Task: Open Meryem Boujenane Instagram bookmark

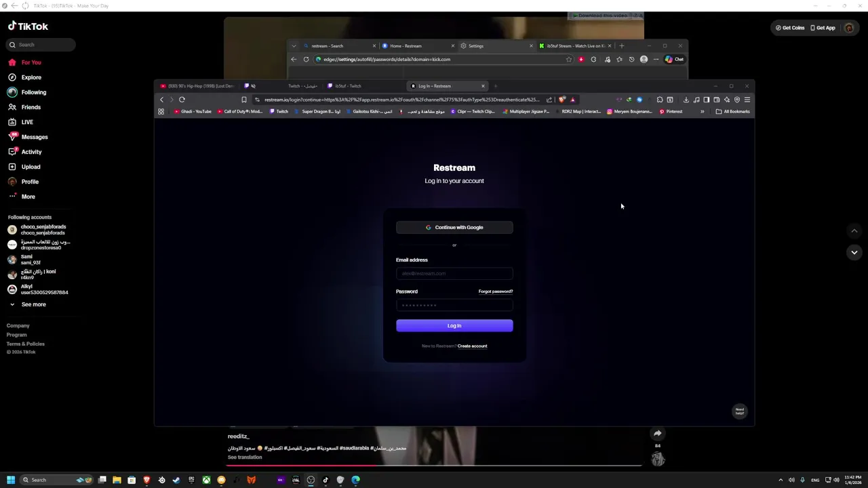Action: coord(629,112)
